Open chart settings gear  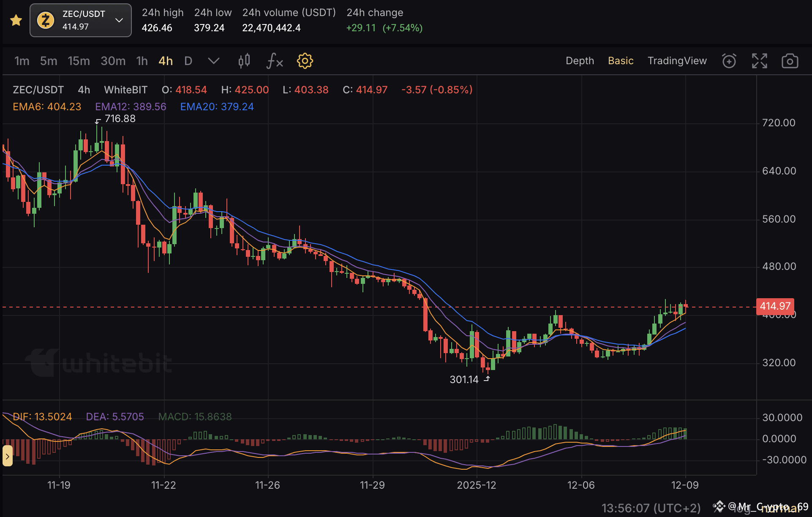[305, 61]
